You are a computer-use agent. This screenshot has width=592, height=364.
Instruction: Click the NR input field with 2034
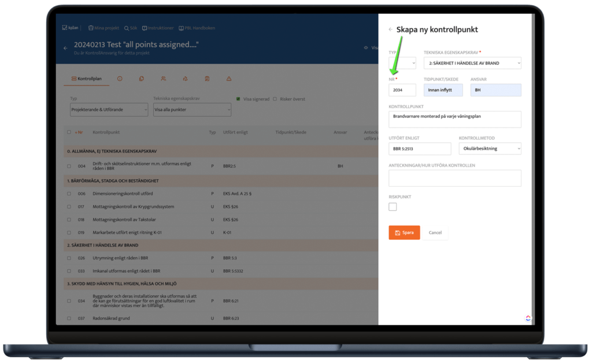[402, 90]
